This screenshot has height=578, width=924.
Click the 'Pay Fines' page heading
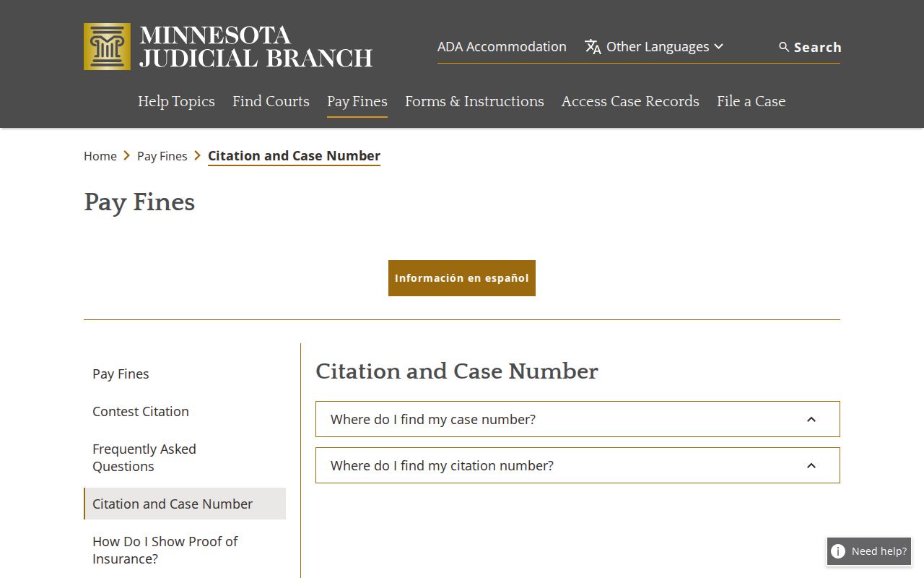tap(139, 202)
